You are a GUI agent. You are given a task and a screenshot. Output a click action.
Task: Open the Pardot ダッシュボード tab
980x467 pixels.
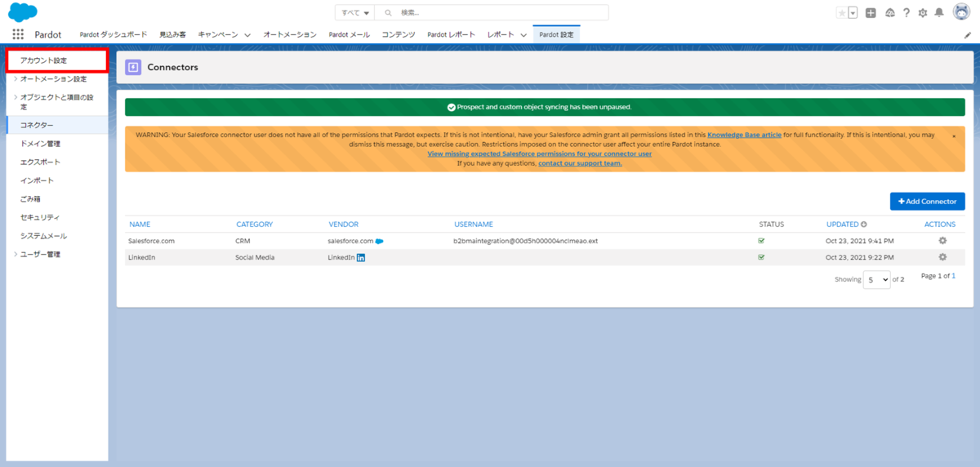114,35
